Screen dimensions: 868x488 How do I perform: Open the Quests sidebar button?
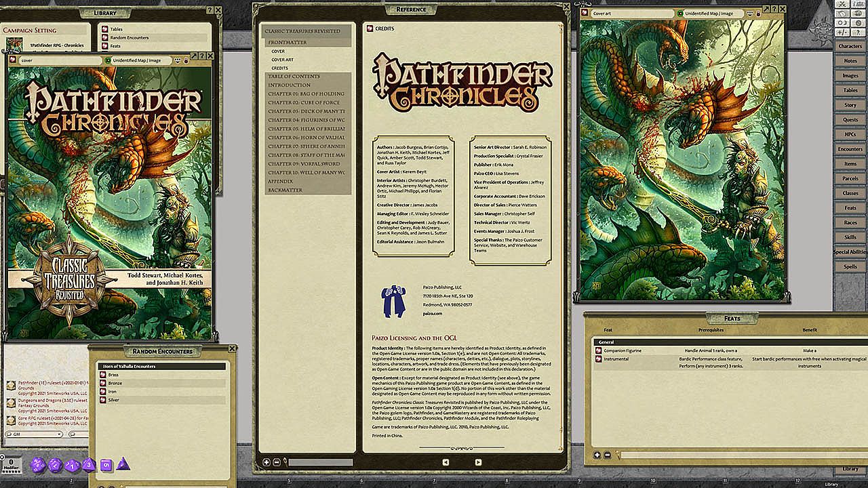coord(850,119)
